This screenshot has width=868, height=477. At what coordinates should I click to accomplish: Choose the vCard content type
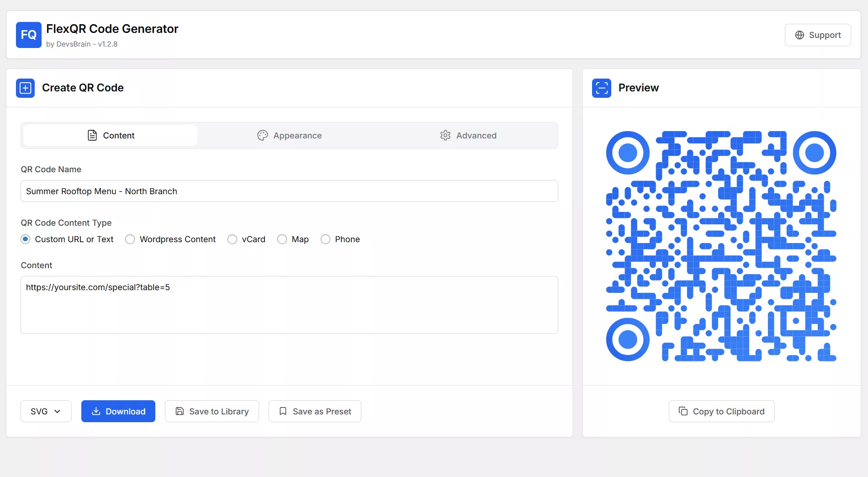[x=233, y=239]
